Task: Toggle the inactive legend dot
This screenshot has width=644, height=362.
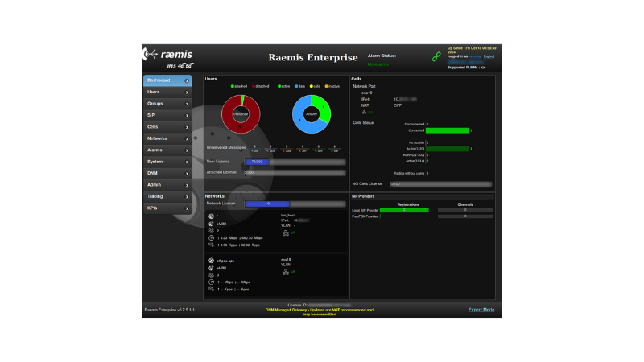Action: pos(327,86)
